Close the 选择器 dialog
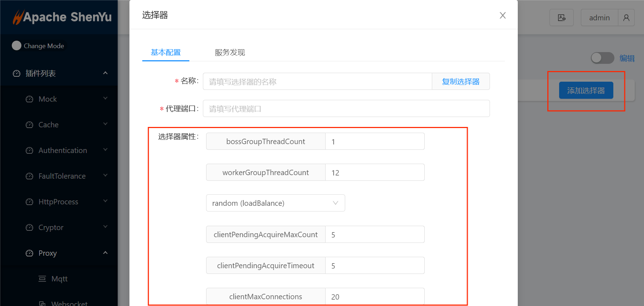This screenshot has width=644, height=306. click(502, 15)
